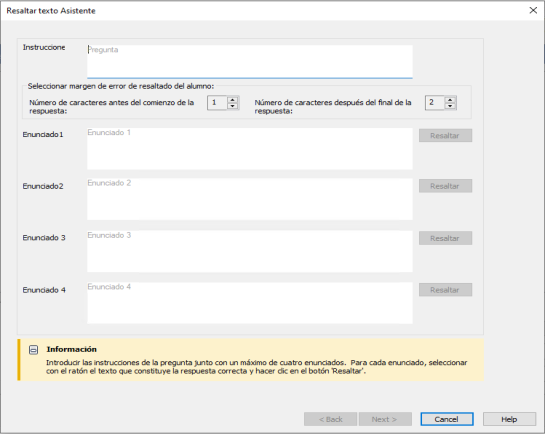
Task: Click Resaltar button for Enunciado 1
Action: tap(445, 136)
